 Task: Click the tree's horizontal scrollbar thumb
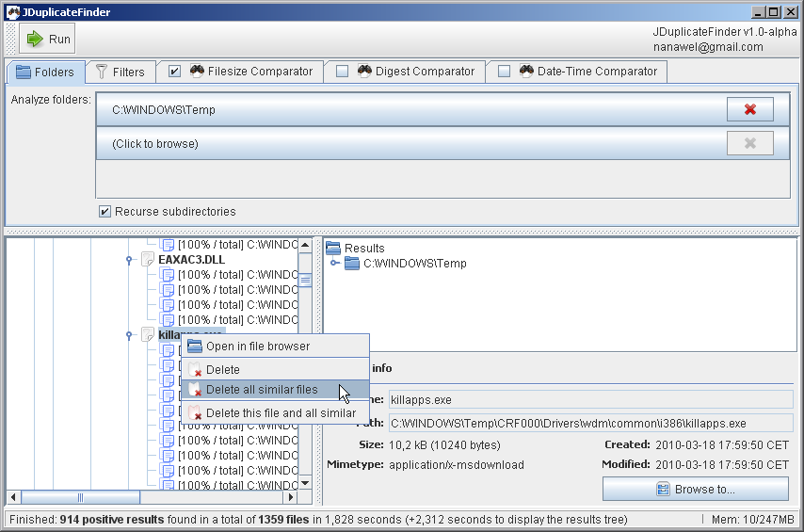[80, 497]
